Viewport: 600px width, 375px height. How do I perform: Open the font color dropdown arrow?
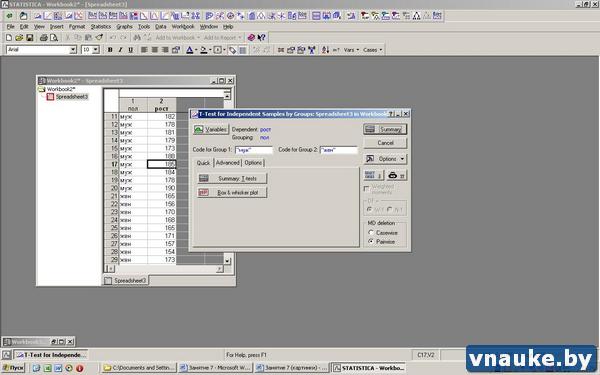tap(196, 50)
